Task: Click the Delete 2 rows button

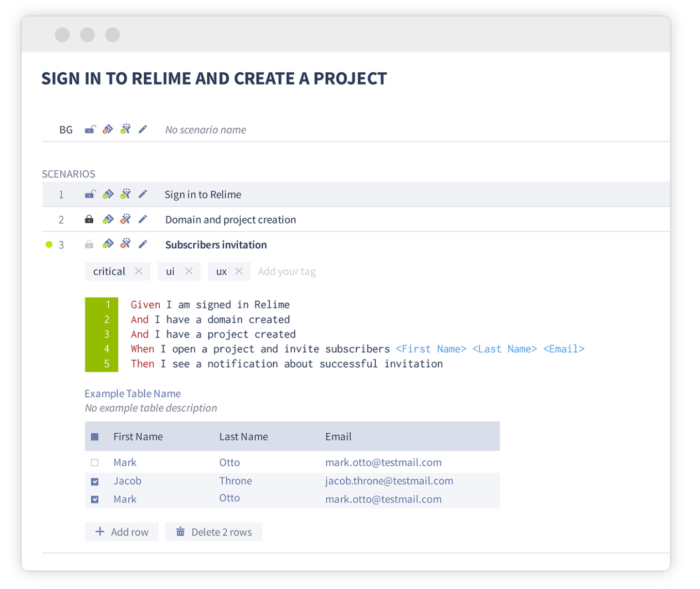Action: (x=213, y=532)
